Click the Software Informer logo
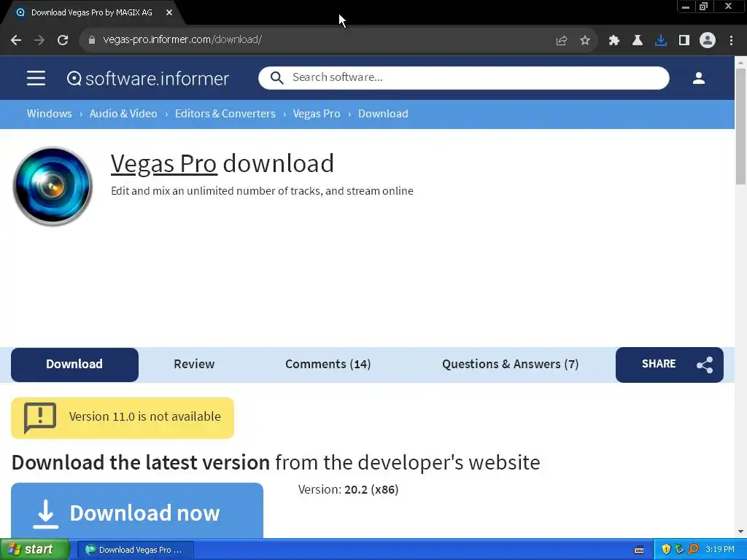 tap(147, 78)
